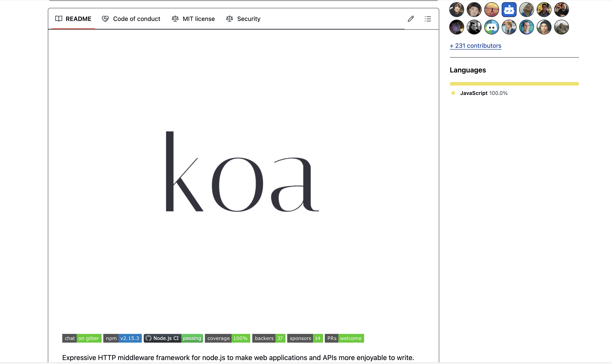Switch to the Code of conduct tab
The width and height of the screenshot is (612, 364).
[x=136, y=19]
